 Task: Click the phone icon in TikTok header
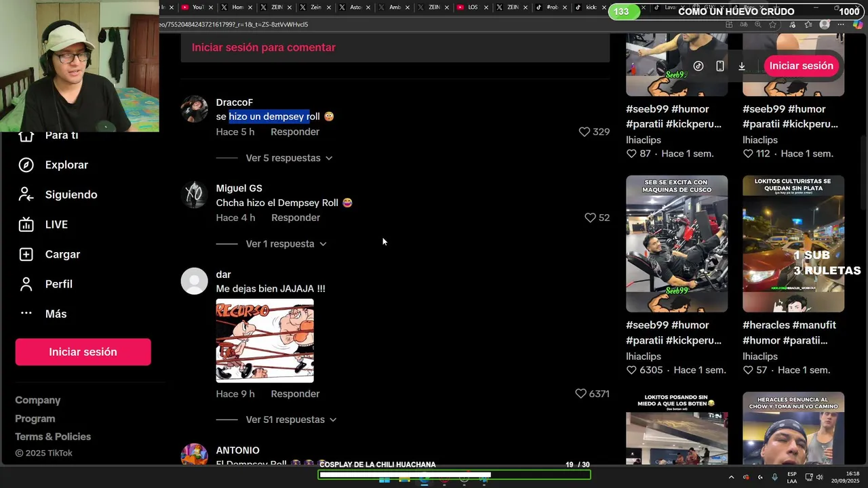720,66
